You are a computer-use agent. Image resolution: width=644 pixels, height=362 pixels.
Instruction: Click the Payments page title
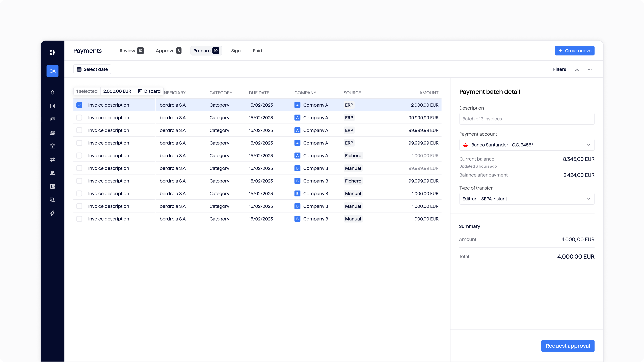[x=88, y=51]
